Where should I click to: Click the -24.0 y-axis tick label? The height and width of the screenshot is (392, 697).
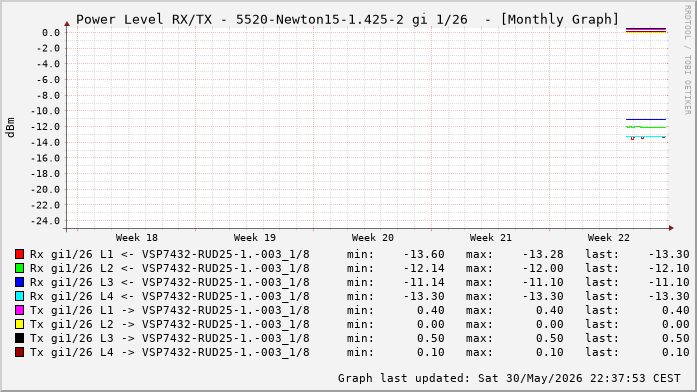[45, 221]
